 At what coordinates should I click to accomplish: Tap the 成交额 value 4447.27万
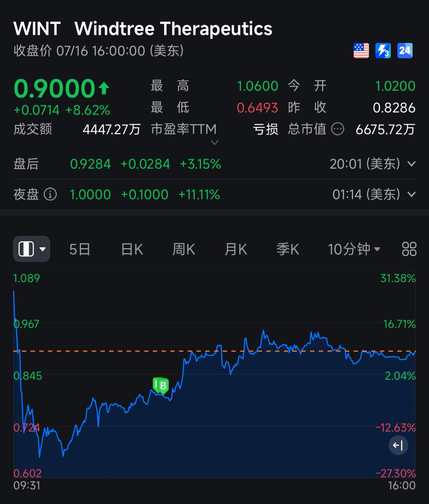[112, 129]
